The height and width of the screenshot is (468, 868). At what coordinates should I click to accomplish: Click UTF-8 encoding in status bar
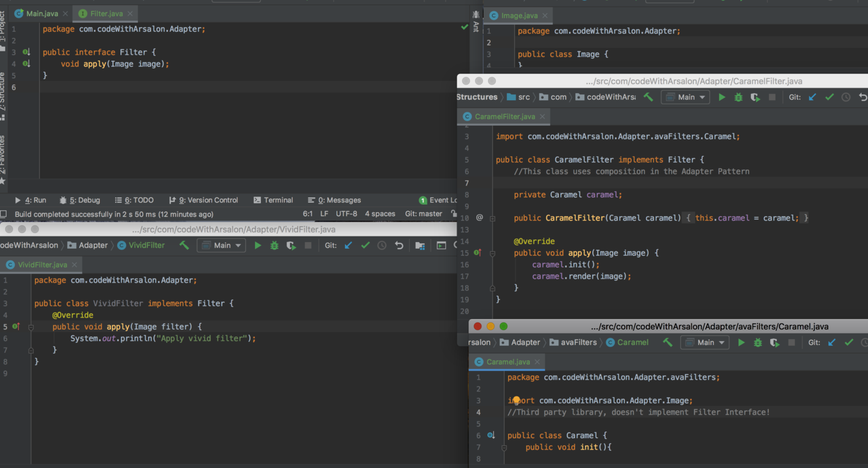coord(346,214)
